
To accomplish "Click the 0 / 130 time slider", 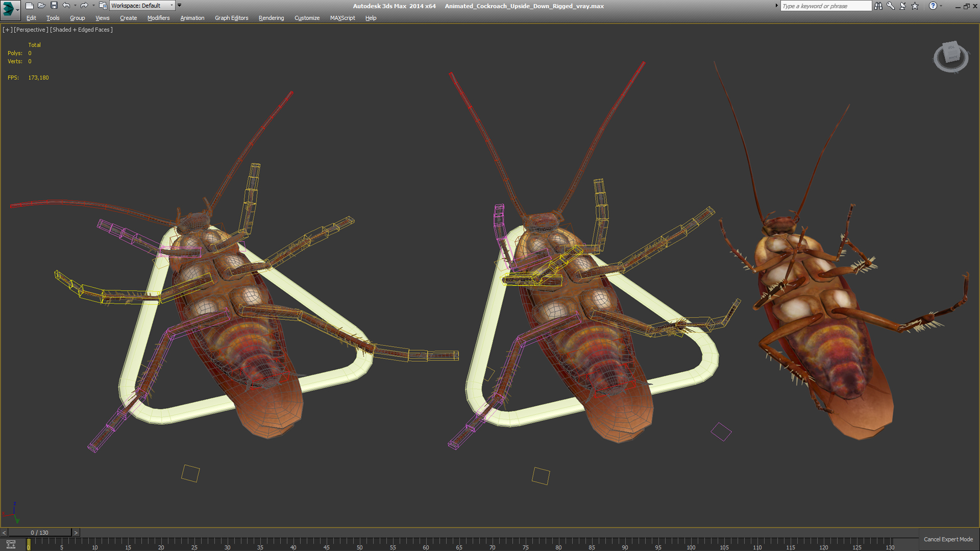I will [x=40, y=533].
